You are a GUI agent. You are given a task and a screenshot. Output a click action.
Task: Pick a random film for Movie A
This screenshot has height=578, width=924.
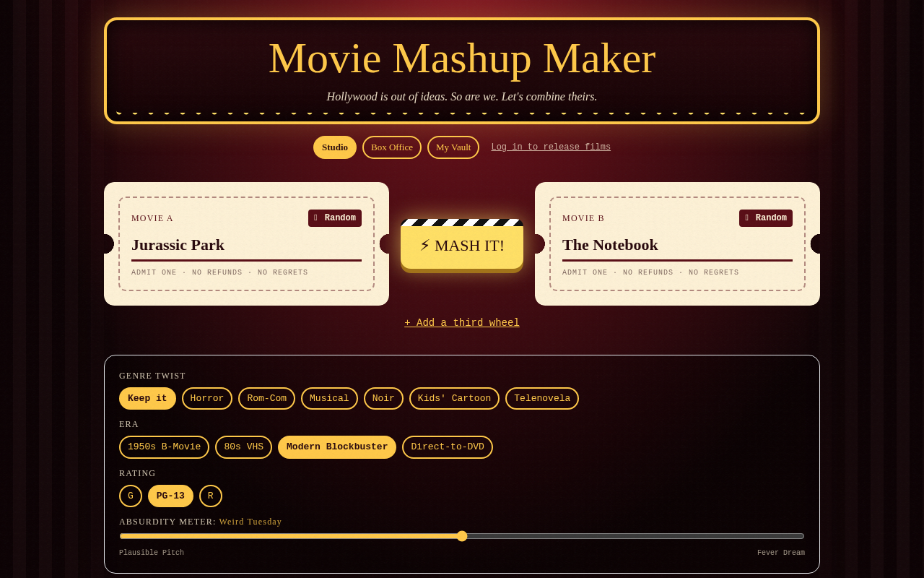click(x=335, y=218)
